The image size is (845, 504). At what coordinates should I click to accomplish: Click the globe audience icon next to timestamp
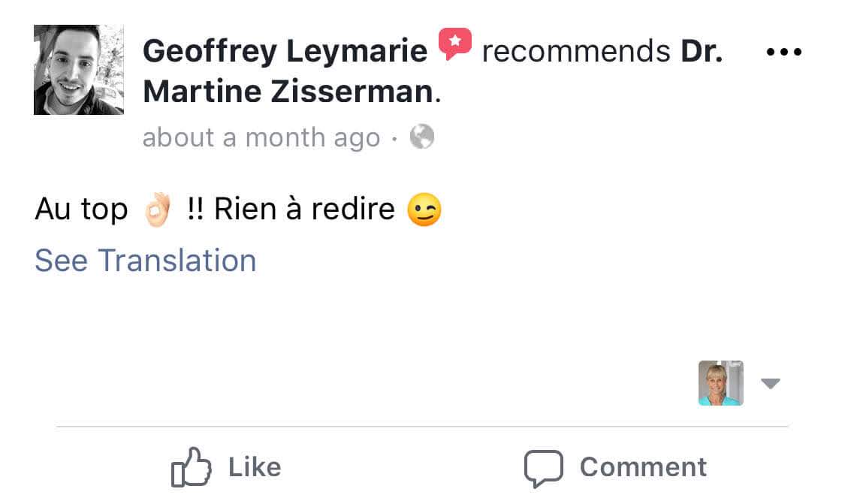pos(422,137)
